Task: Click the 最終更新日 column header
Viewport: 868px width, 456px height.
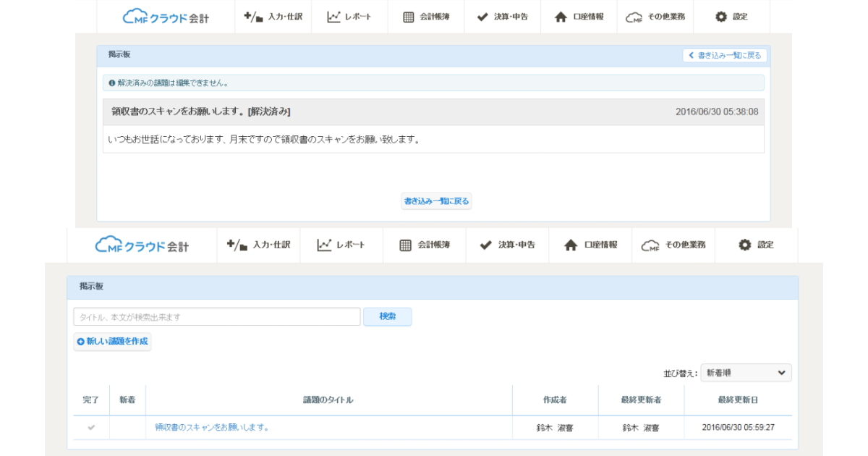Action: [738, 400]
